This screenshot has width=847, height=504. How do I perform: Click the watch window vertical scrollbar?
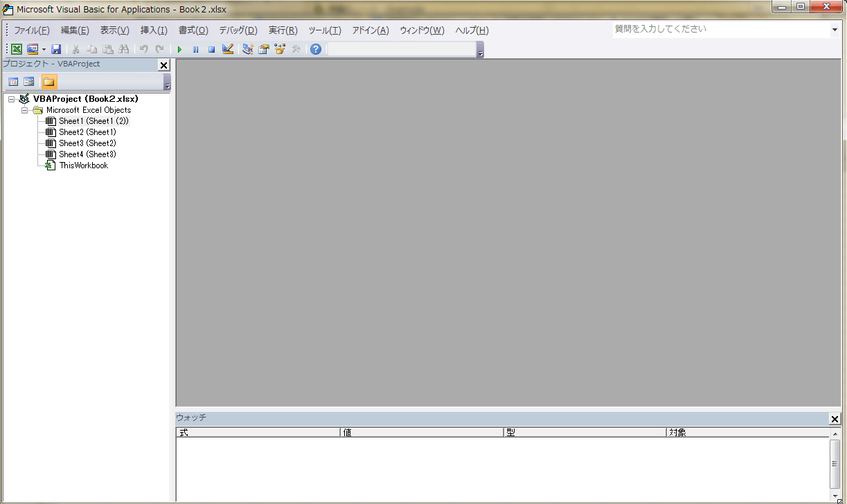pyautogui.click(x=835, y=464)
